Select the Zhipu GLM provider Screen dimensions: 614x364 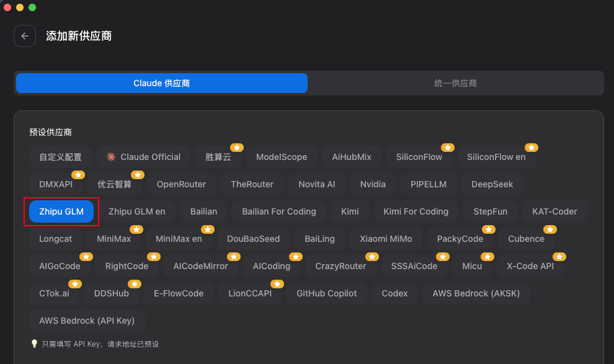(61, 211)
